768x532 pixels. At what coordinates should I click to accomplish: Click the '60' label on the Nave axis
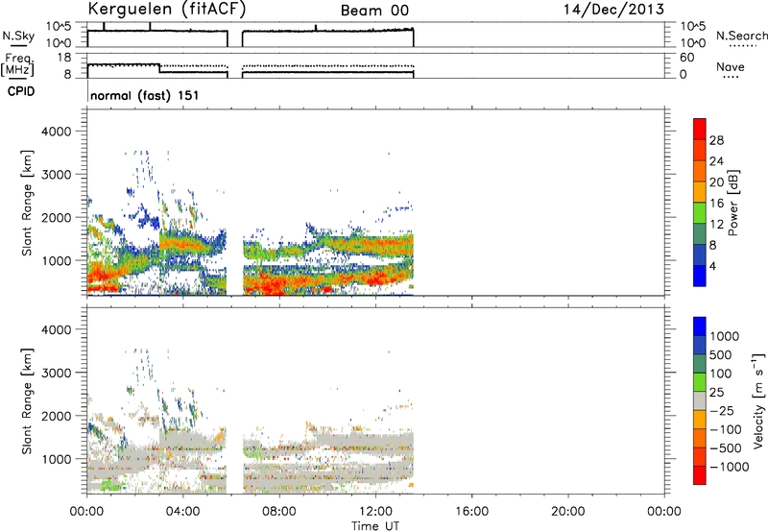(x=686, y=58)
